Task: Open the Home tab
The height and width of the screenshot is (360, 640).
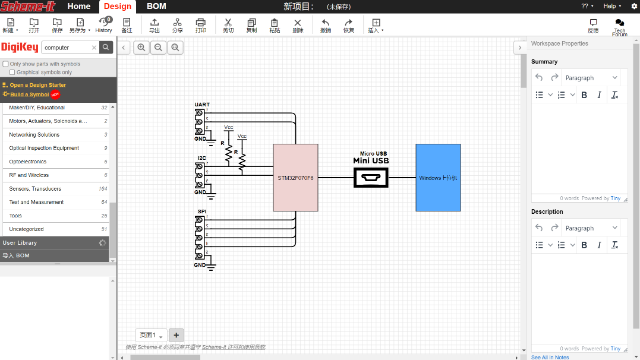Action: point(79,6)
